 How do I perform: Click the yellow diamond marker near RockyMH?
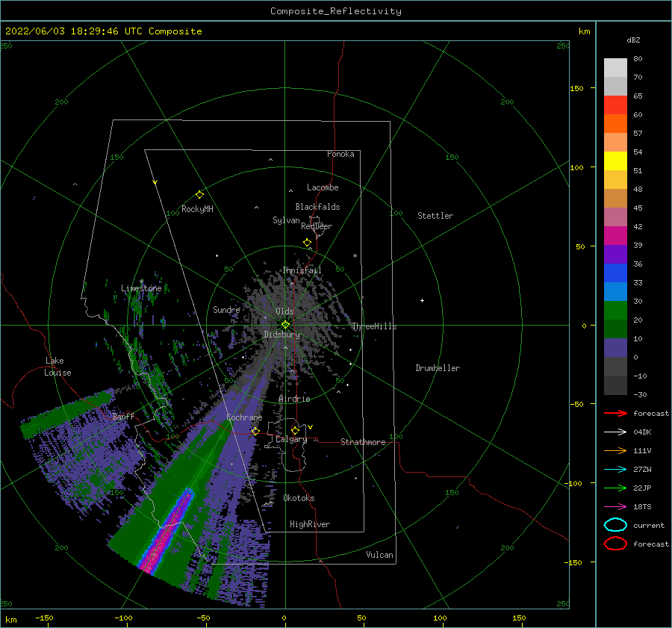click(x=199, y=195)
